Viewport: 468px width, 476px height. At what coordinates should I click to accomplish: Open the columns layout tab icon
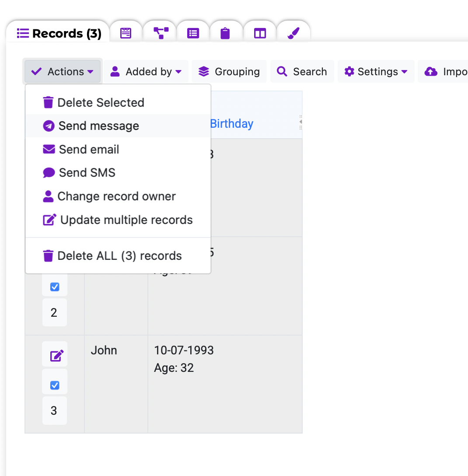pyautogui.click(x=260, y=33)
